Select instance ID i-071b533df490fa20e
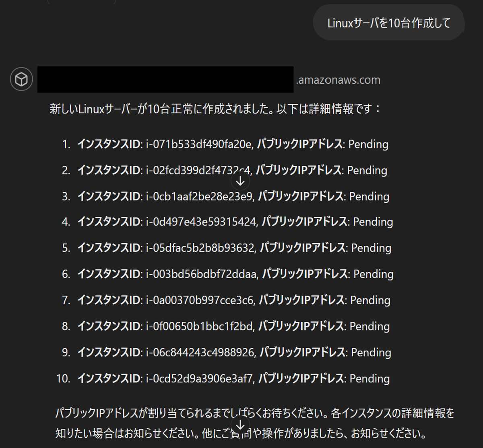 tap(199, 144)
